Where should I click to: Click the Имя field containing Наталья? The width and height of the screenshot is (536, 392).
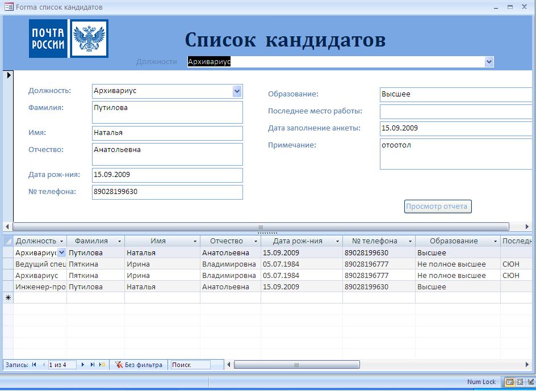tap(167, 133)
